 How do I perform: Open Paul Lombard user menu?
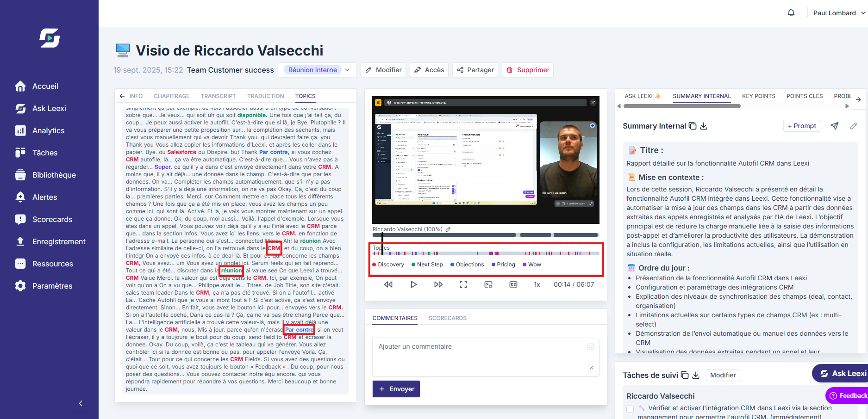coord(839,13)
